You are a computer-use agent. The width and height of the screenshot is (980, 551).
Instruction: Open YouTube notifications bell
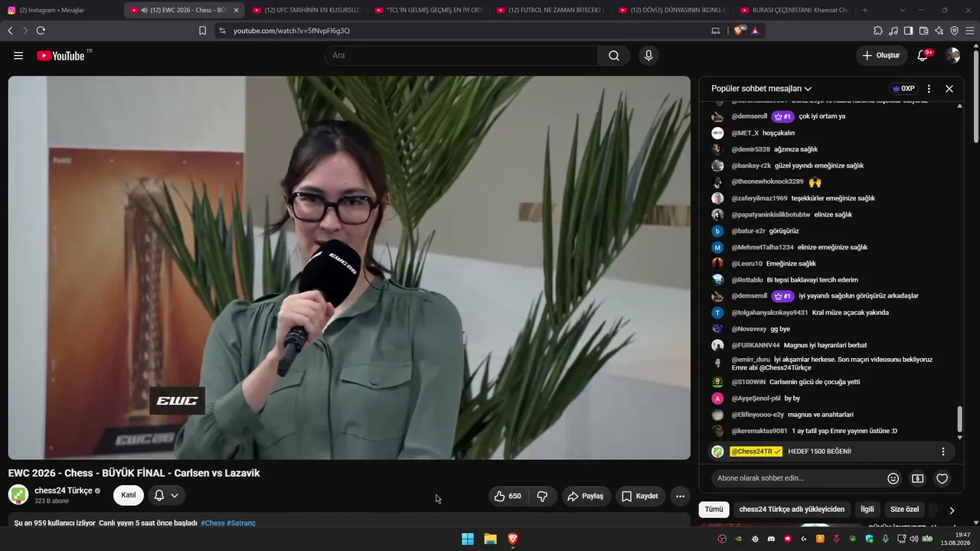point(923,55)
